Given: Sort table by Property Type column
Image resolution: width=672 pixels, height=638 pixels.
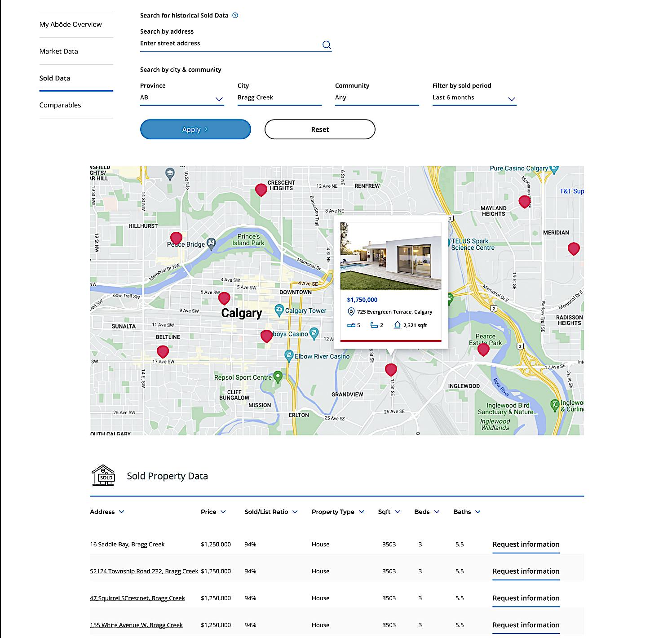Looking at the screenshot, I should point(338,512).
